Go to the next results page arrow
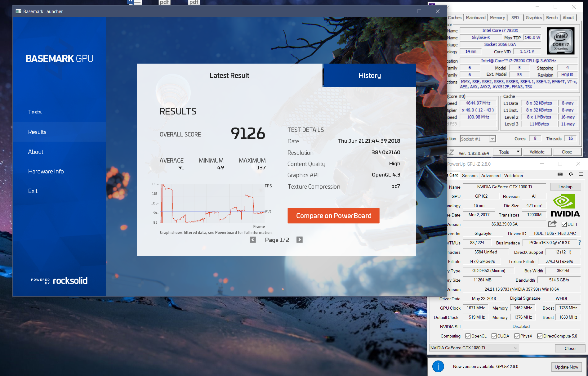 pos(299,240)
